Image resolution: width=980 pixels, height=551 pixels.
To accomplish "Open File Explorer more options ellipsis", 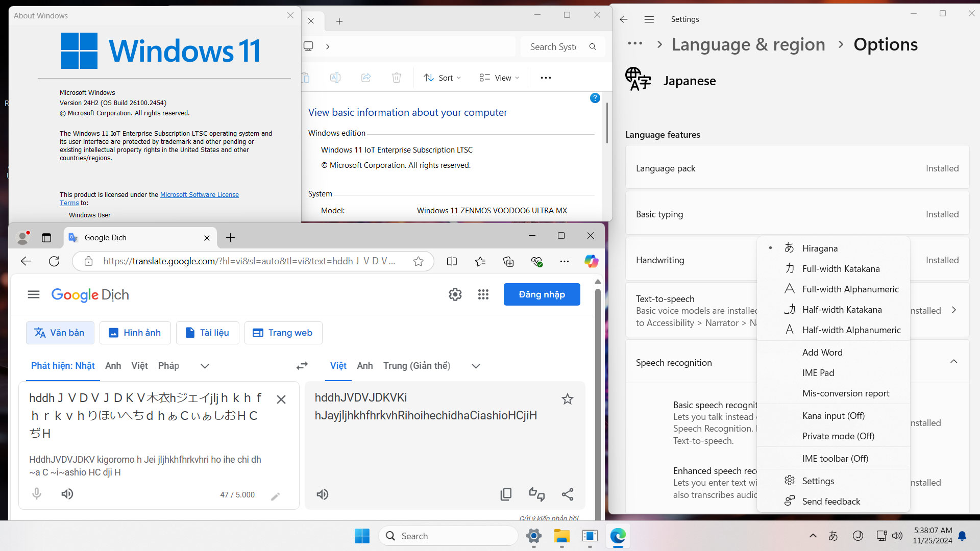I will click(x=546, y=78).
